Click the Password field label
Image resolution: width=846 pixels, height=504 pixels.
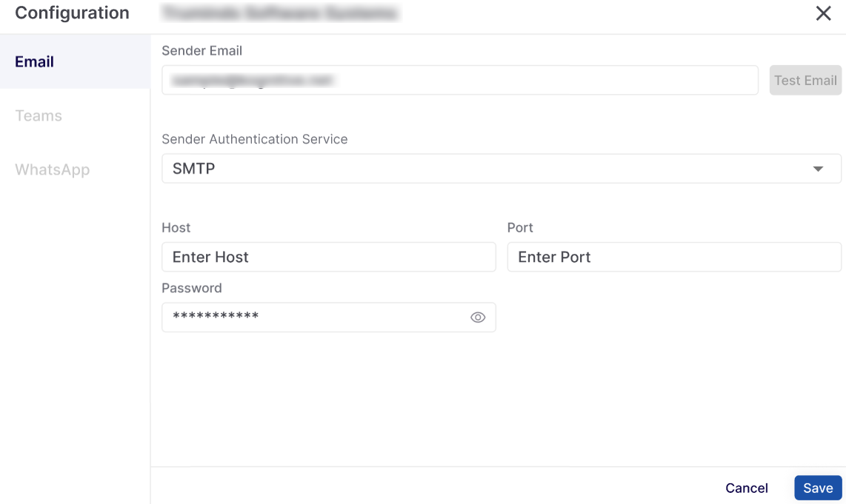(191, 288)
